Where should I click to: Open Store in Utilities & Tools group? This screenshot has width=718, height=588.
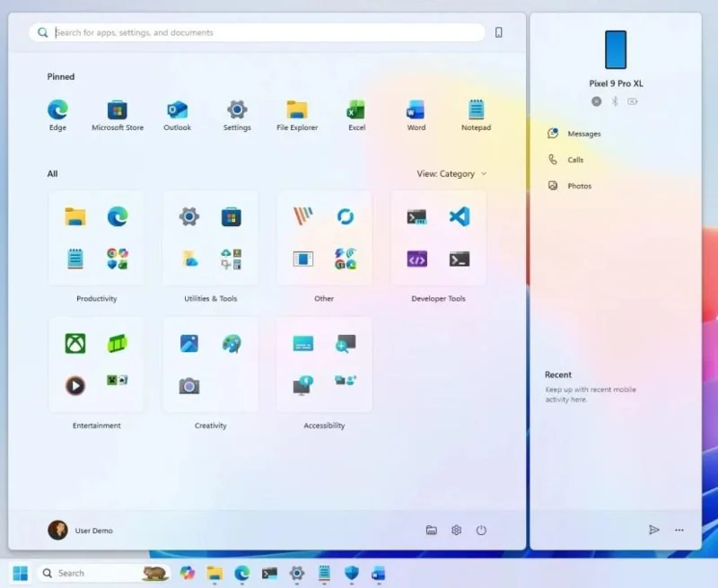232,216
